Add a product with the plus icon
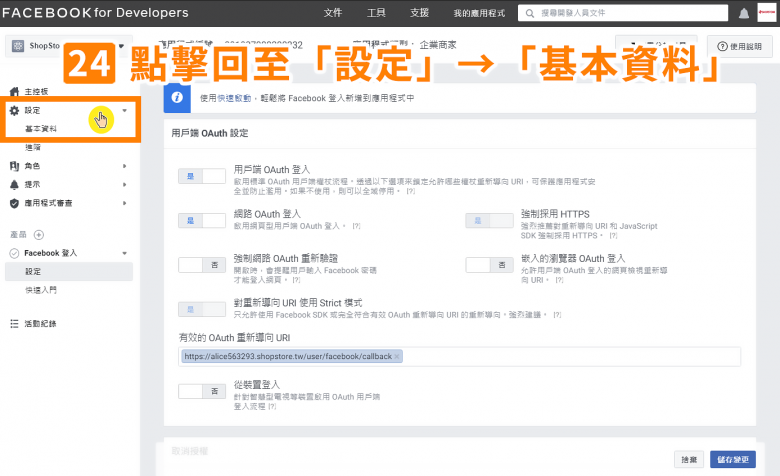 [x=39, y=235]
